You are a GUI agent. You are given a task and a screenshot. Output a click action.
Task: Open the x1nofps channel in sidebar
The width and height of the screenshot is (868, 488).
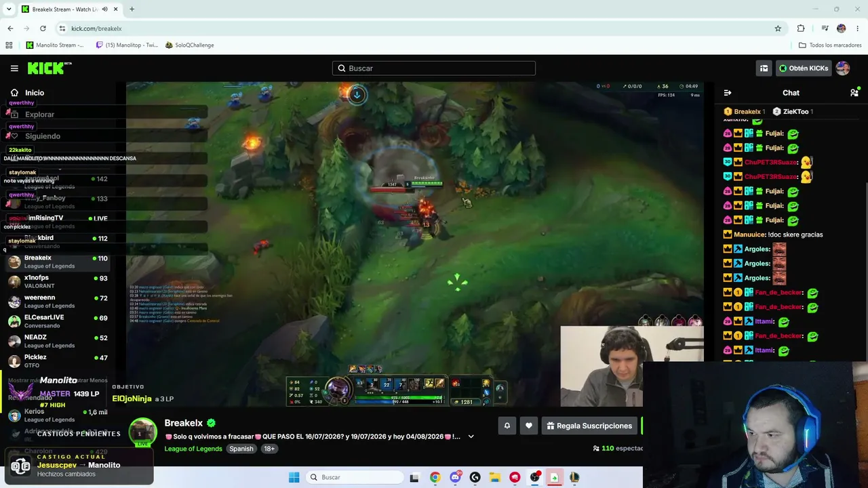click(58, 281)
